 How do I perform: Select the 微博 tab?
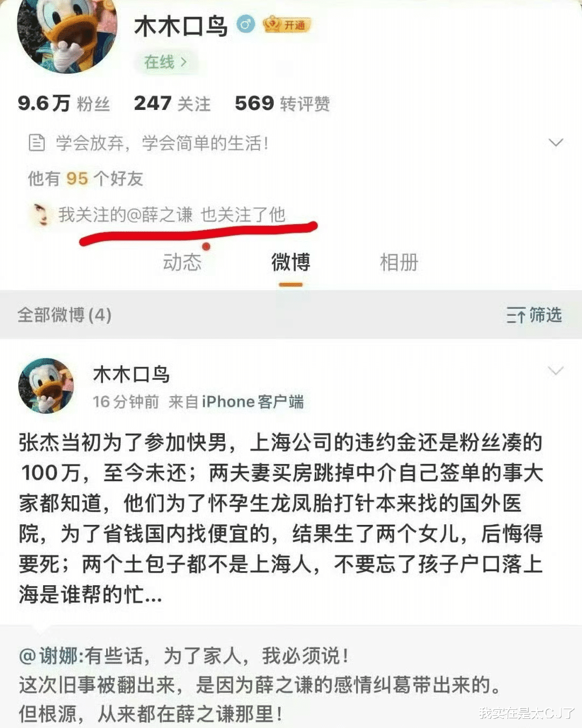tap(290, 262)
